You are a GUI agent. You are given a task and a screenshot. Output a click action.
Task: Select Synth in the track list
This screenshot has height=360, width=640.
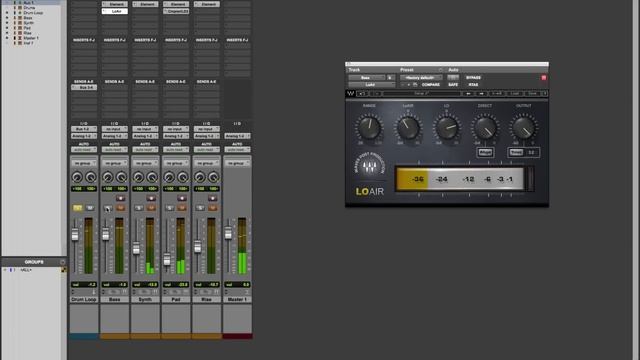pyautogui.click(x=29, y=23)
